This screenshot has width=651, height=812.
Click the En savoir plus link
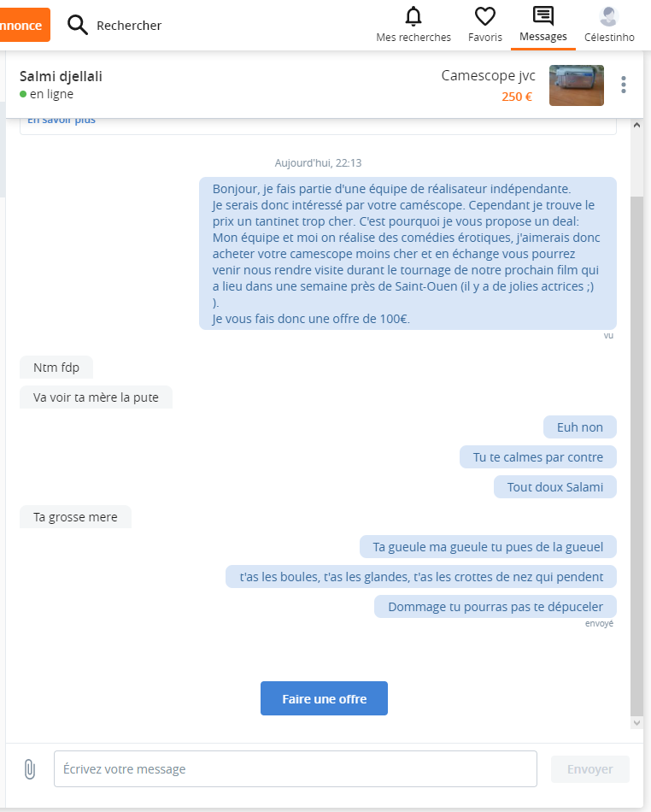(61, 121)
